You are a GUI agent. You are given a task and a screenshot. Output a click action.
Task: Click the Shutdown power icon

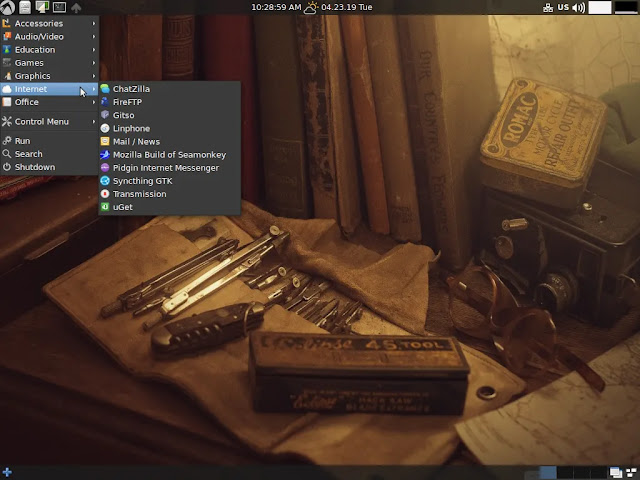[7, 167]
